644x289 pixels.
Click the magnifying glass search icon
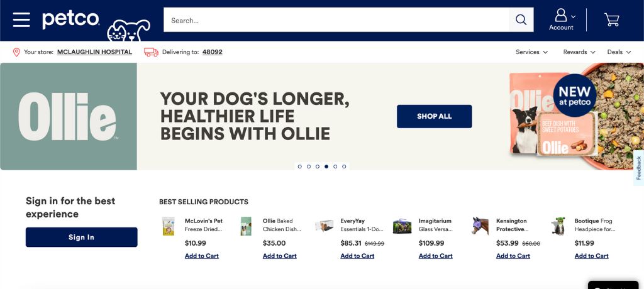521,19
